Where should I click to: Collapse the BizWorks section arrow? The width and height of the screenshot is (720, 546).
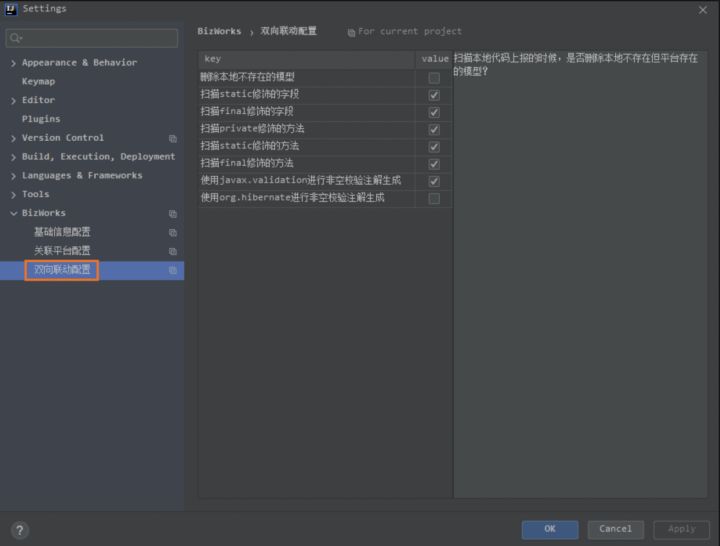(13, 214)
